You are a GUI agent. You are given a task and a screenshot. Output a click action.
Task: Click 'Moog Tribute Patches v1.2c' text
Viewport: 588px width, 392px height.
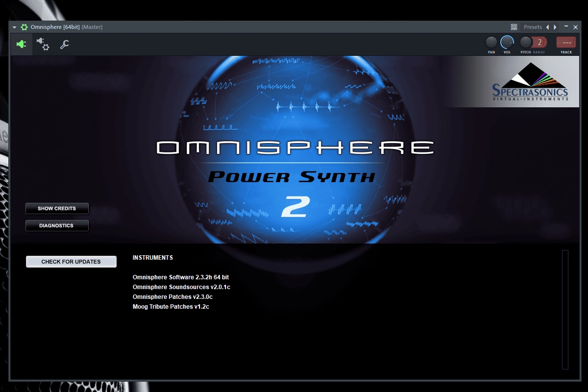[x=171, y=307]
